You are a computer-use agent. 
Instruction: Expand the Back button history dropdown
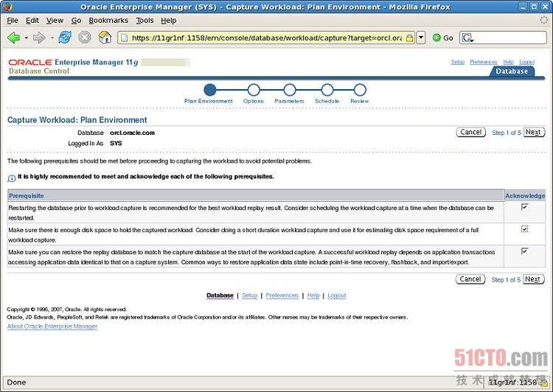click(26, 38)
